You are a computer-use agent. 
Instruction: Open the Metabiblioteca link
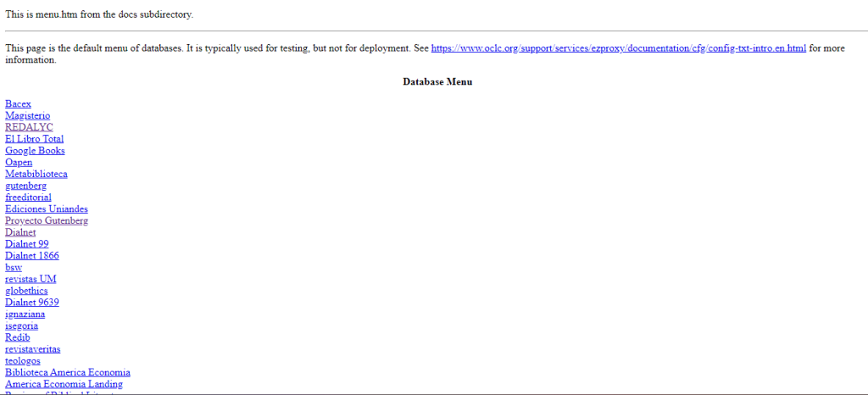pos(36,174)
